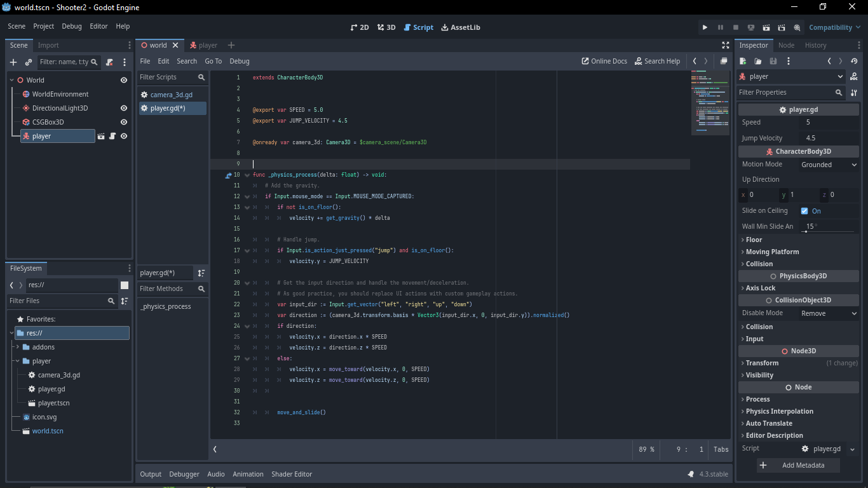Toggle visibility of World node

pos(124,80)
